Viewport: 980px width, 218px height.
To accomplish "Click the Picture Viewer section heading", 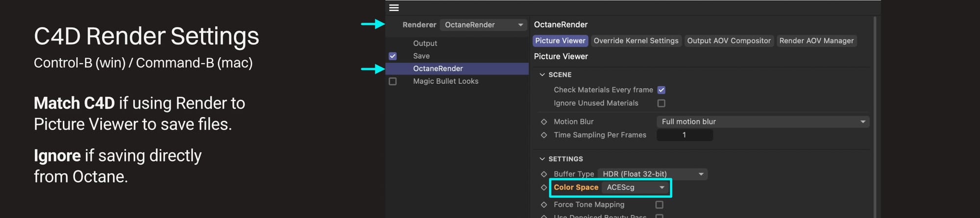I will [561, 56].
